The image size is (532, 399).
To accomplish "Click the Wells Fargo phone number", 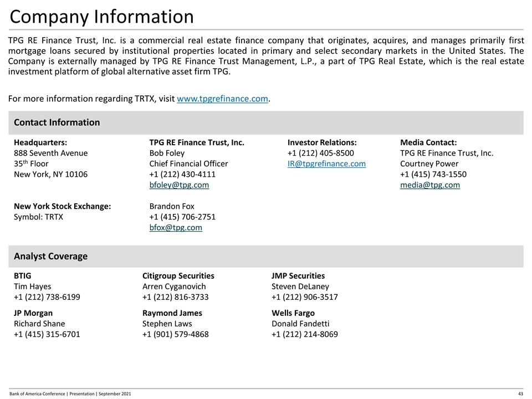I will [304, 334].
